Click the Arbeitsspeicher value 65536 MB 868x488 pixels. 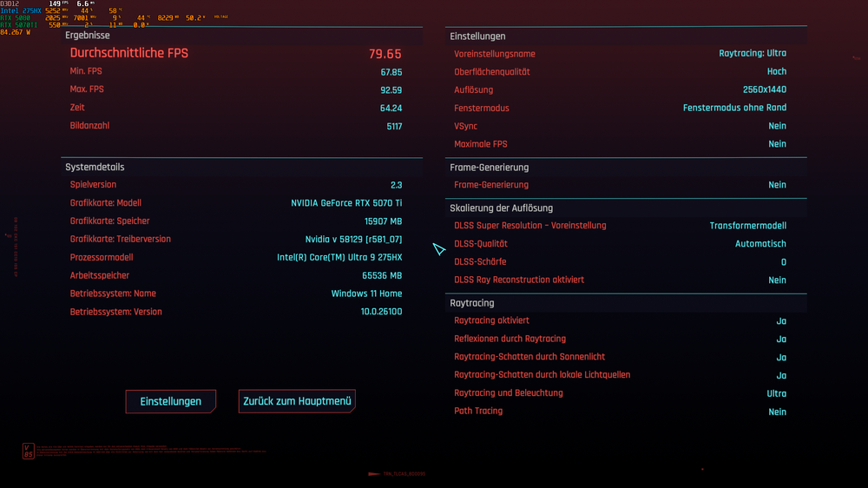(x=382, y=276)
